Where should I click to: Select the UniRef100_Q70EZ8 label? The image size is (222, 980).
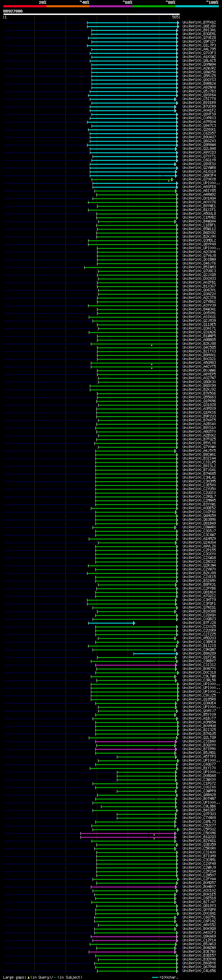click(x=199, y=38)
